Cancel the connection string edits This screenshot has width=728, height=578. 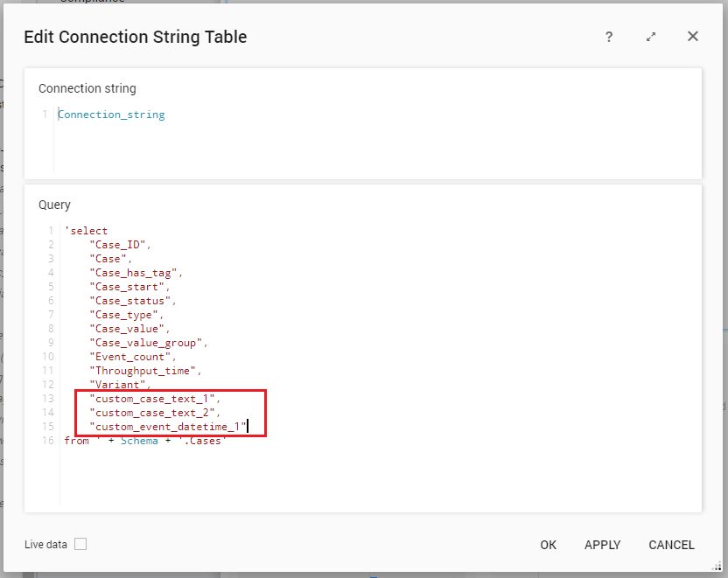point(671,545)
